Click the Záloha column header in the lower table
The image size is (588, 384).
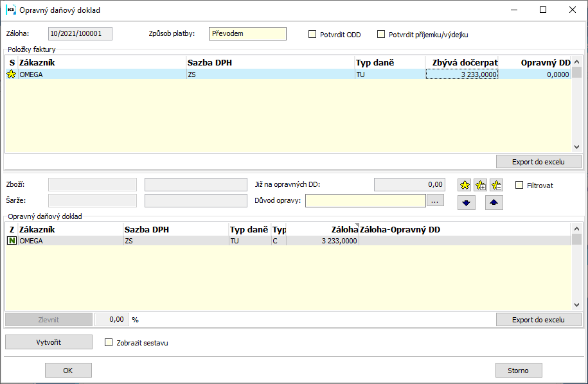pos(323,230)
